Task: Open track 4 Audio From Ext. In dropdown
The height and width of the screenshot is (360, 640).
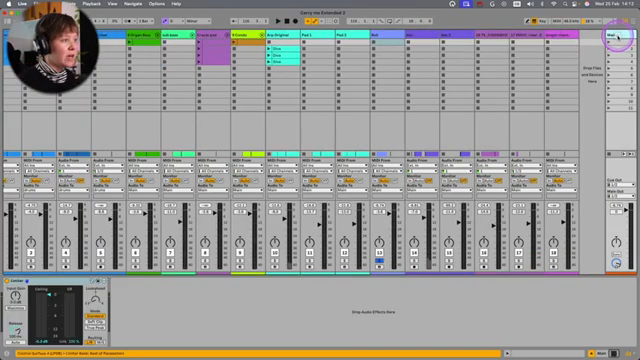Action: pyautogui.click(x=74, y=165)
